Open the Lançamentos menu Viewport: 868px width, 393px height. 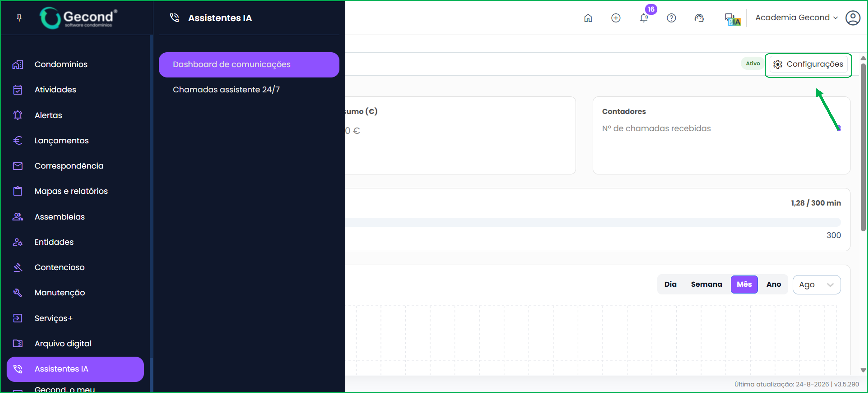75,140
